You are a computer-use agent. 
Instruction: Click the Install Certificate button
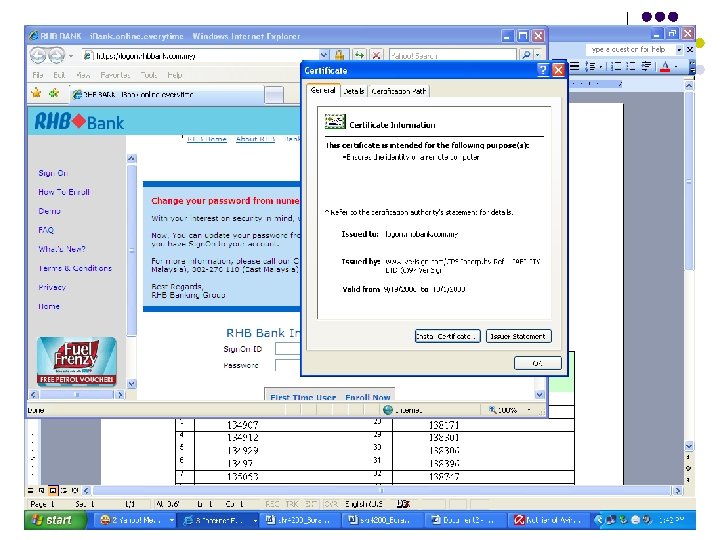pyautogui.click(x=447, y=336)
